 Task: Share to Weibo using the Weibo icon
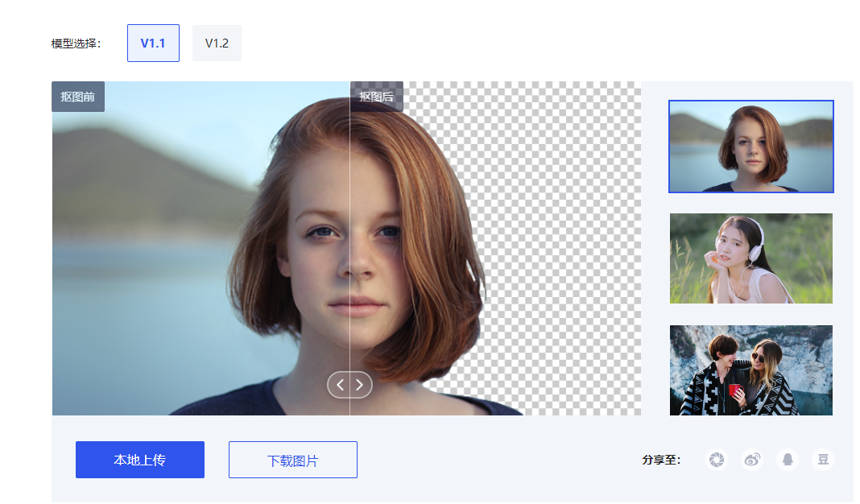(x=752, y=460)
